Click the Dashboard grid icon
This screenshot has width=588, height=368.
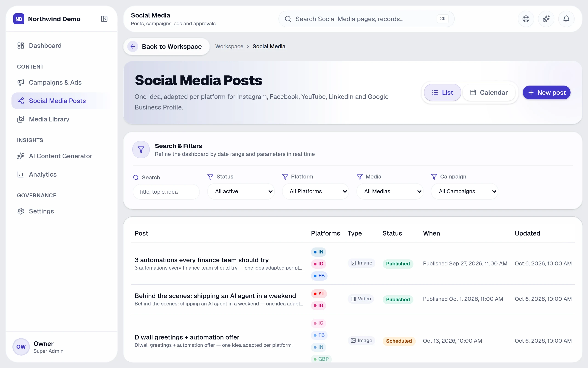pos(21,46)
